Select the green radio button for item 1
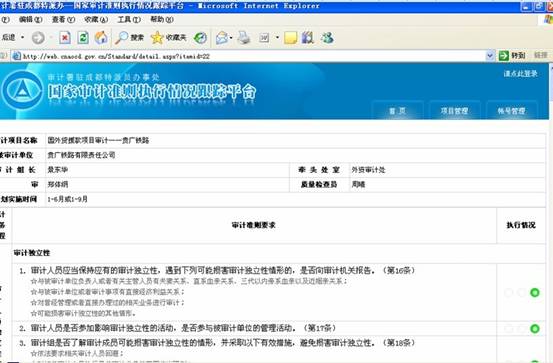Viewport: 553px width, 363px height. click(x=535, y=292)
